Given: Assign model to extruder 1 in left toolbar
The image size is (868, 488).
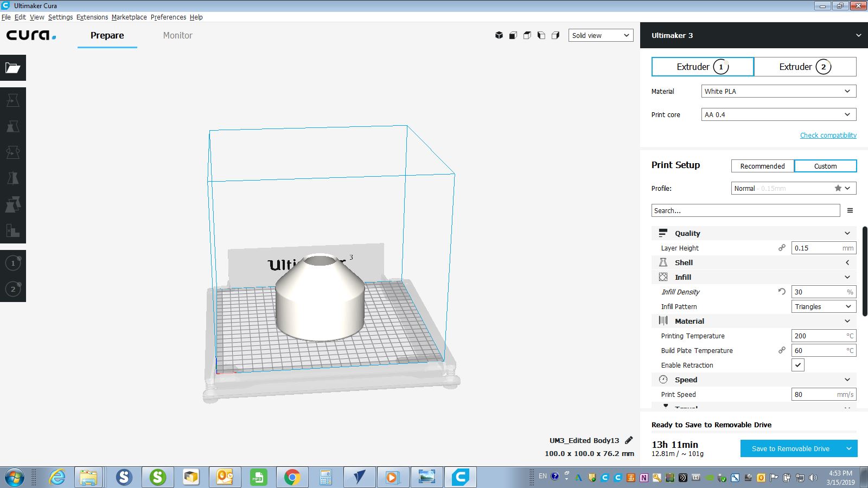Looking at the screenshot, I should coord(13,263).
